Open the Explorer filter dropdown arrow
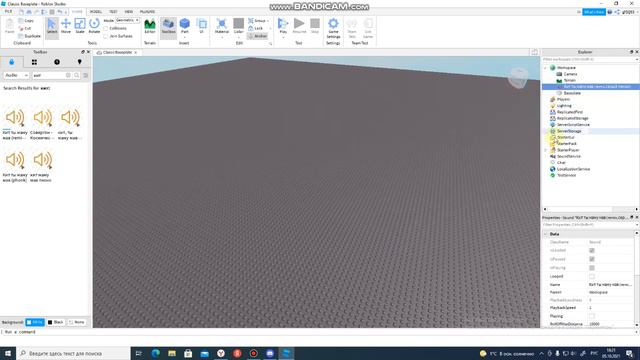Screen dimensions: 640x360 point(637,59)
